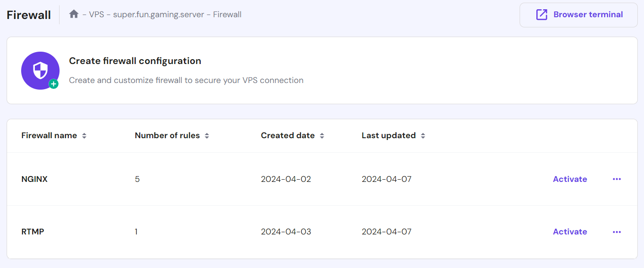
Task: Open the browser terminal using its external-link icon
Action: tap(542, 14)
